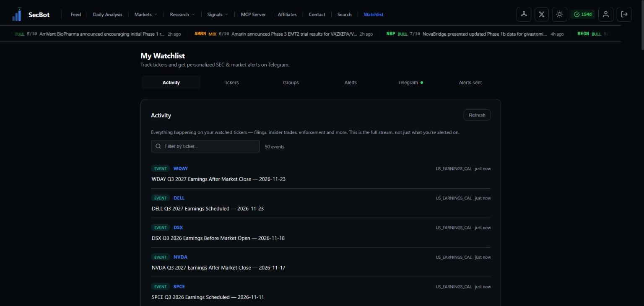This screenshot has width=644, height=306.
Task: Open the user profile icon
Action: click(606, 14)
